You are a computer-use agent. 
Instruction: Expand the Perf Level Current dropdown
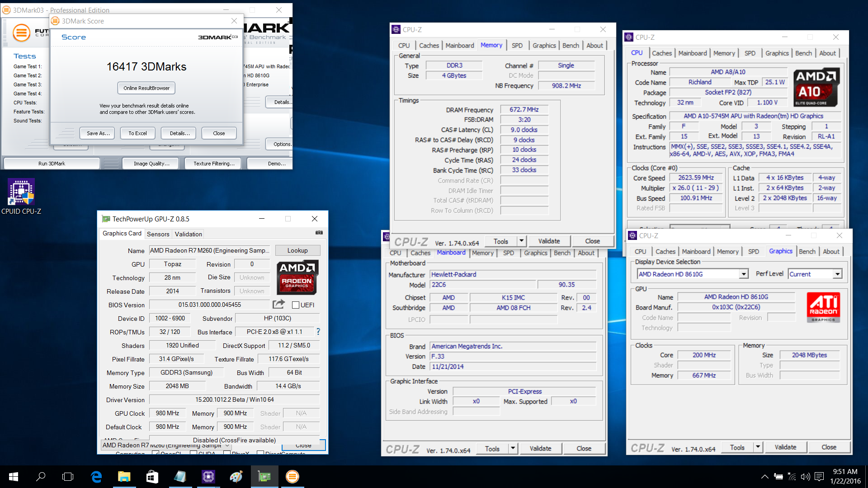click(837, 274)
